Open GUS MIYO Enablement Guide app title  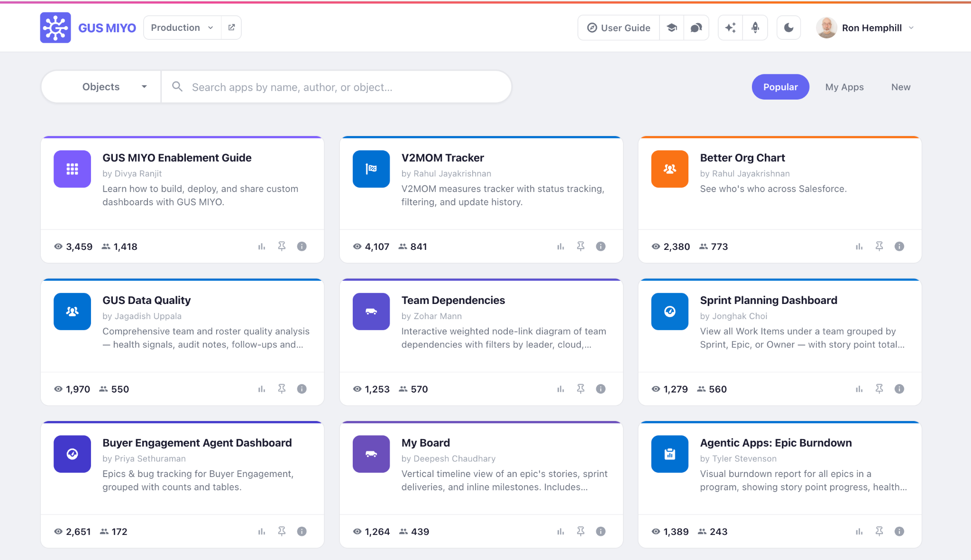click(x=177, y=157)
